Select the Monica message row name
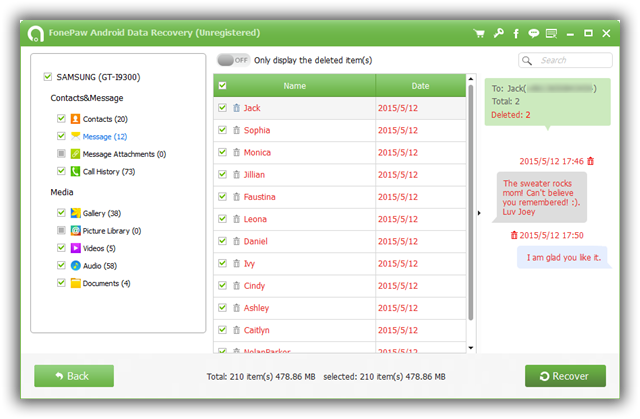Image resolution: width=640 pixels, height=419 pixels. 257,152
